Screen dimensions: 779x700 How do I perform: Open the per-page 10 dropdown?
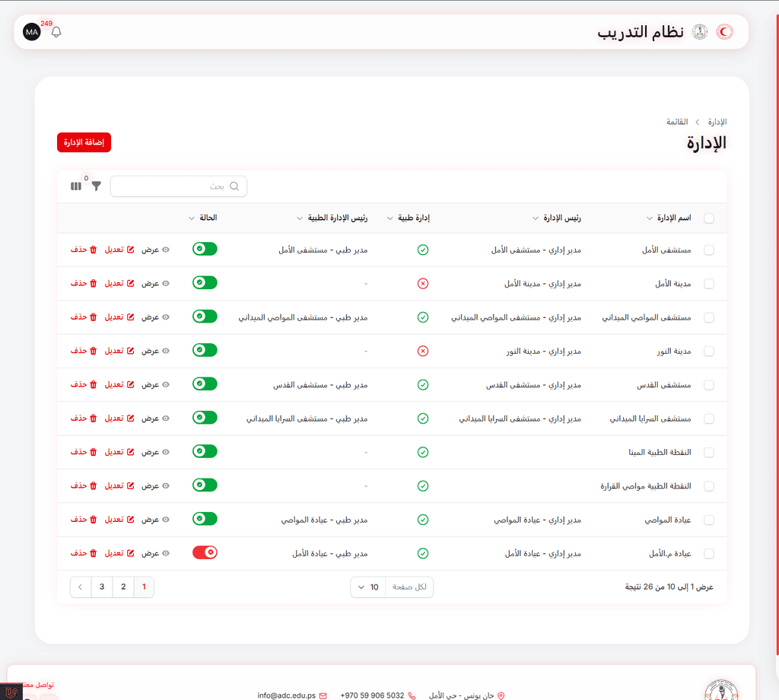pos(367,587)
